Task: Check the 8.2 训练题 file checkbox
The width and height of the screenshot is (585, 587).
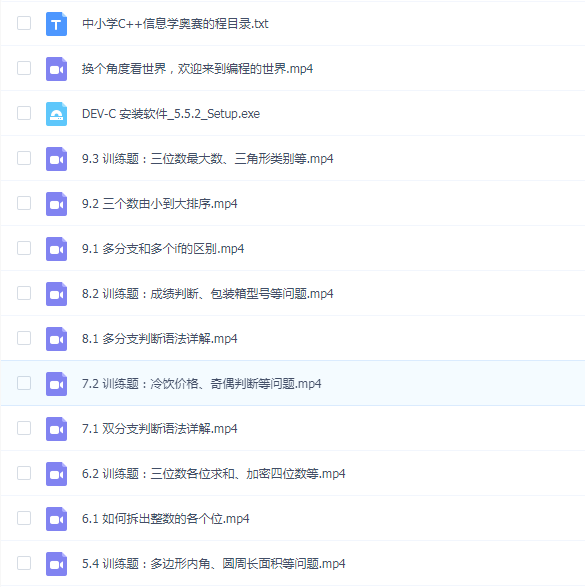Action: 24,293
